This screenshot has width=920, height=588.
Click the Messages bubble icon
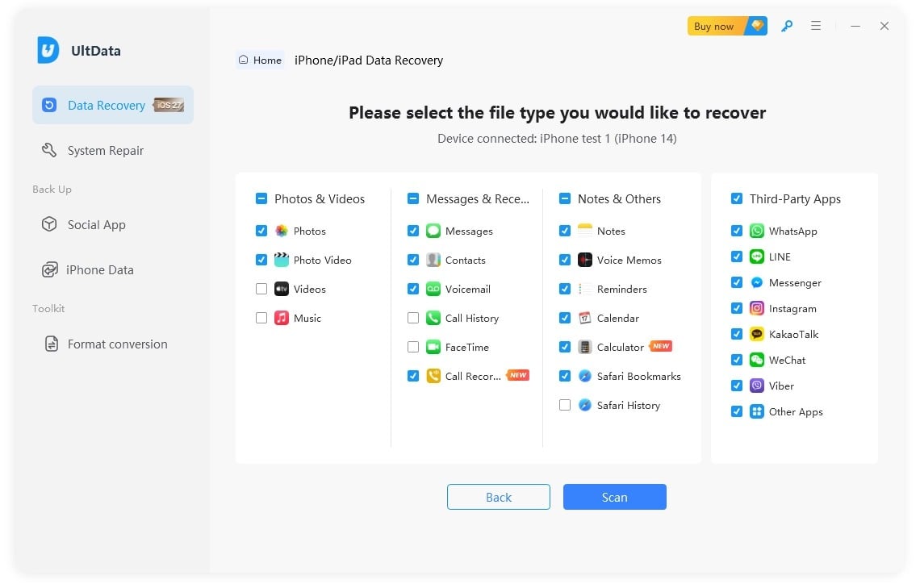click(433, 231)
